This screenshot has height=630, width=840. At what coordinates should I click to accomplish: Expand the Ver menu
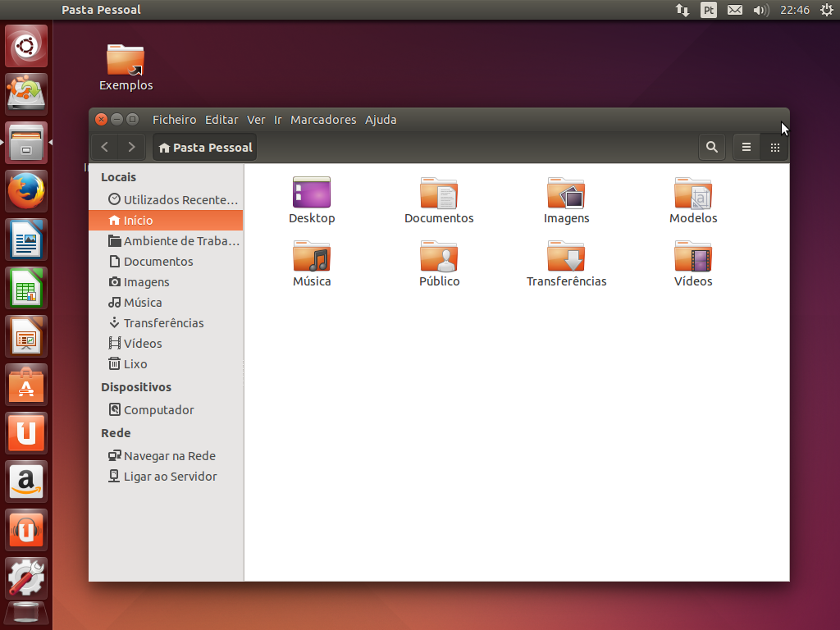256,120
